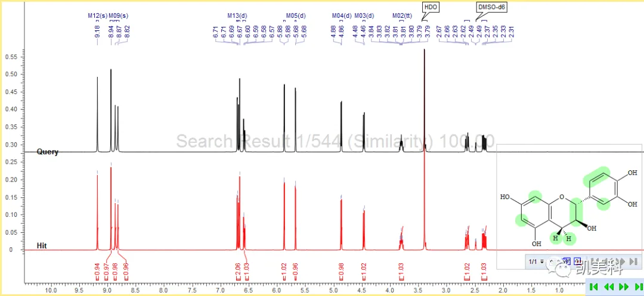
Task: Select the M02(tt) multiplet label
Action: [x=402, y=16]
